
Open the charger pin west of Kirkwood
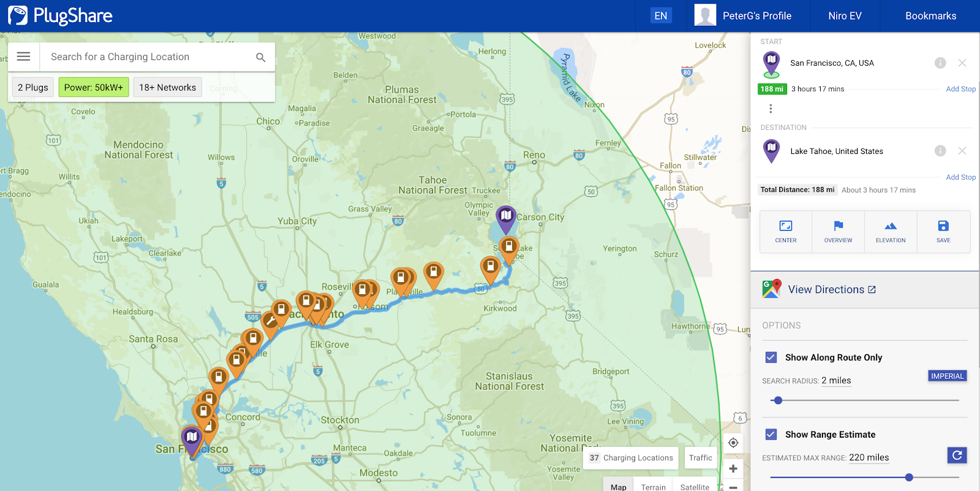point(490,270)
